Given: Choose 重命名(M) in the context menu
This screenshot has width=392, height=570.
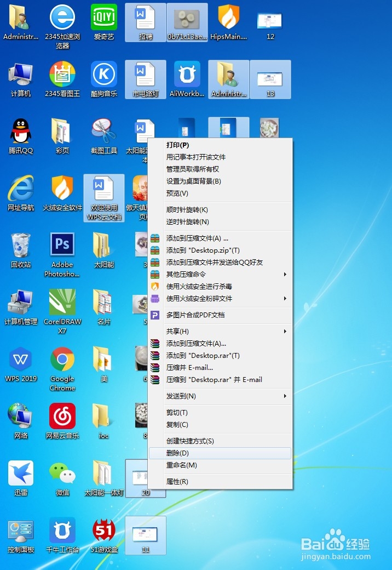Looking at the screenshot, I should pyautogui.click(x=220, y=465).
